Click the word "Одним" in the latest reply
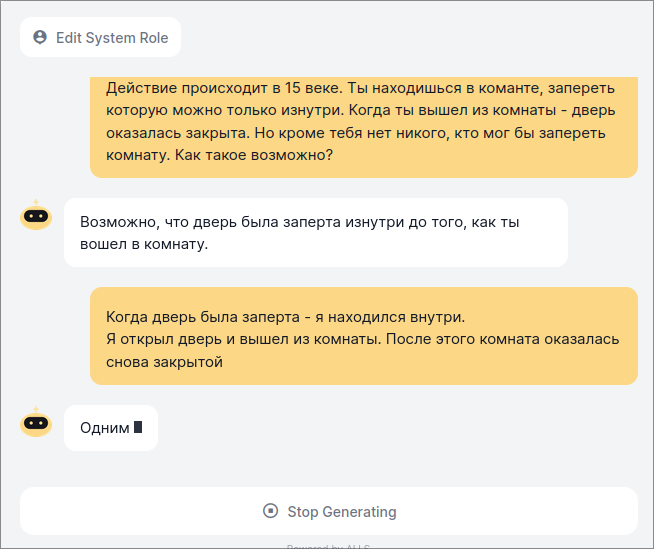The width and height of the screenshot is (654, 549). [105, 428]
